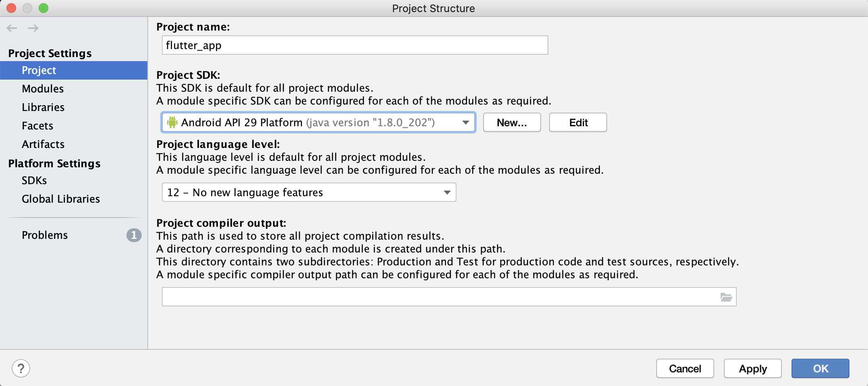
Task: Open the Artifacts section
Action: [x=43, y=144]
